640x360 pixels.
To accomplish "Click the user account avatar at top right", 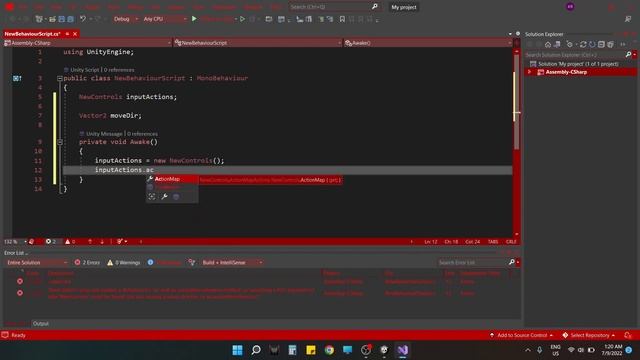I will point(570,7).
